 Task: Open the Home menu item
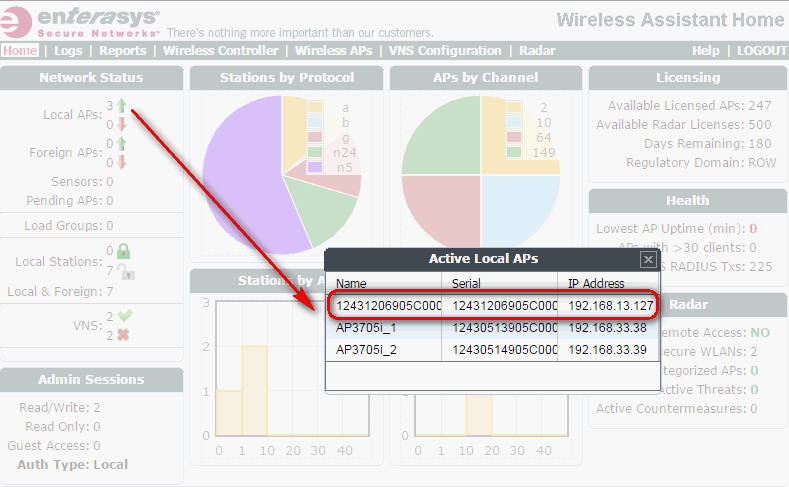pos(20,50)
